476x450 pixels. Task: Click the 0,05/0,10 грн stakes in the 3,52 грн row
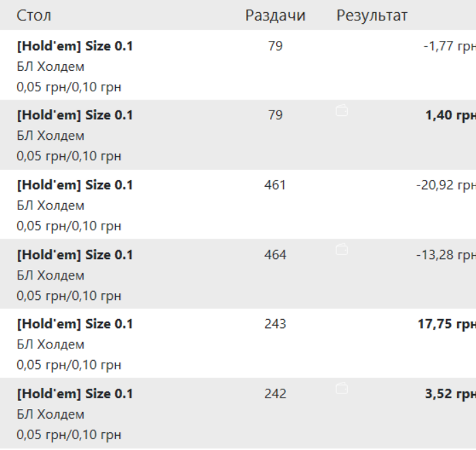click(x=69, y=435)
